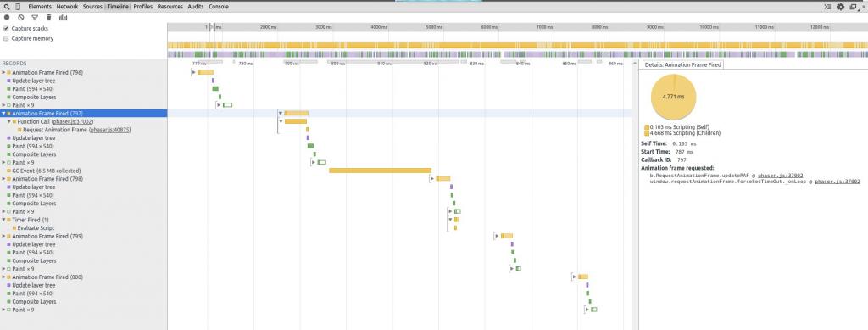The height and width of the screenshot is (330, 868).
Task: Expand Animation Frame Fired (796) record
Action: pos(3,73)
